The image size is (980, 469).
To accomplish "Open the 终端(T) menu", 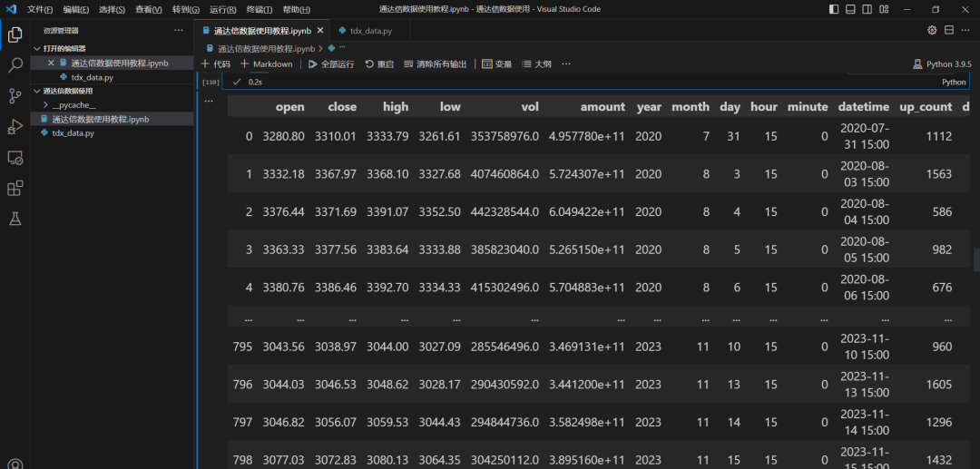I will 260,9.
